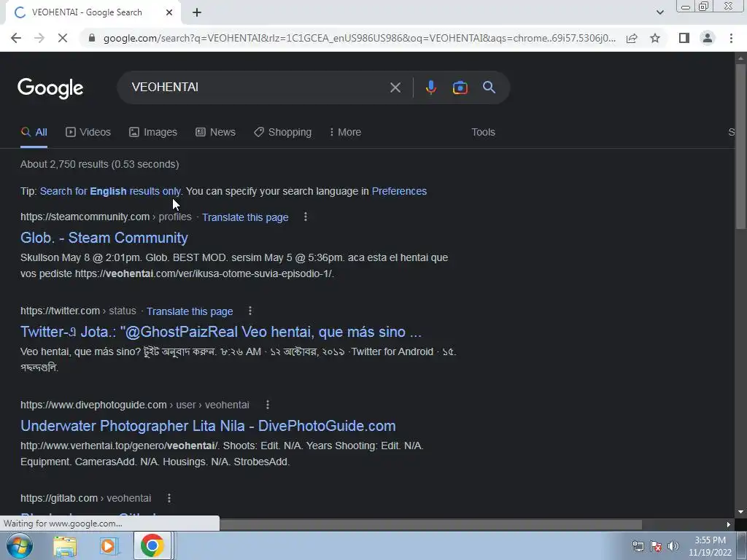Search by image with camera icon

(460, 87)
